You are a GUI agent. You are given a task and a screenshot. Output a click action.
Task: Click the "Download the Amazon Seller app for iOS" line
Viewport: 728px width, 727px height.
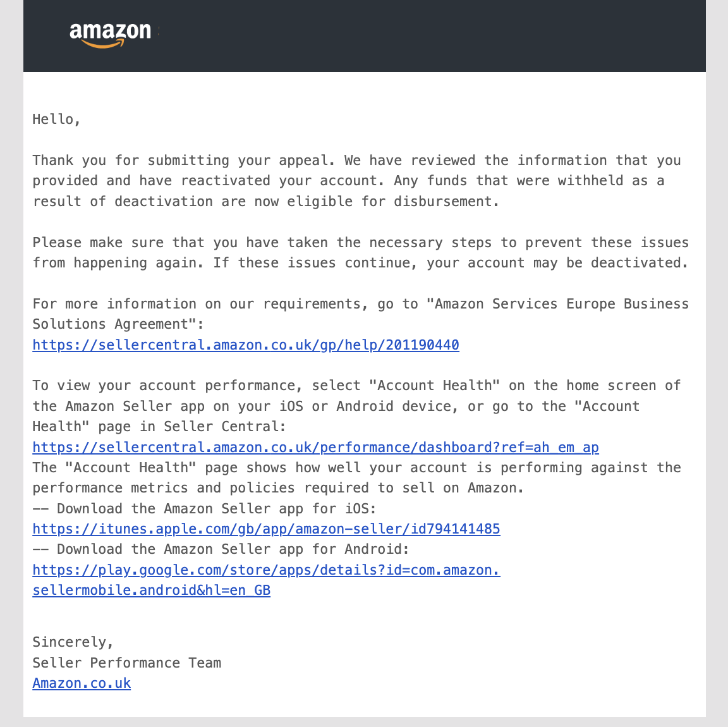(x=204, y=508)
